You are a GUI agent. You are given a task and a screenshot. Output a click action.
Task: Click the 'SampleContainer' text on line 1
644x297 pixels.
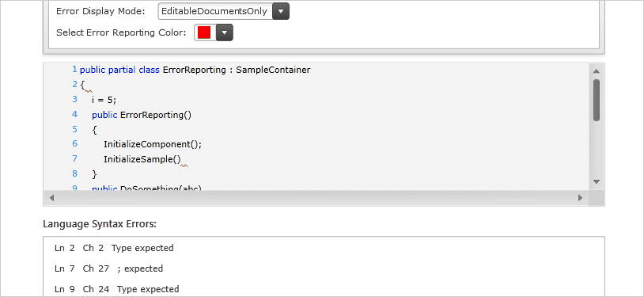[x=273, y=70]
